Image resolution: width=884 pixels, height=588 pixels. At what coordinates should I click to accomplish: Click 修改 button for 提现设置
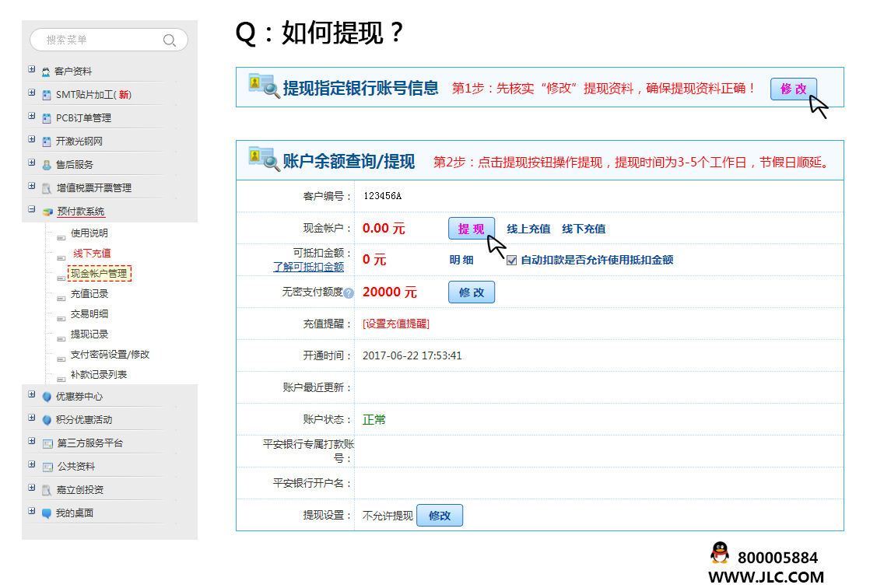(x=440, y=516)
